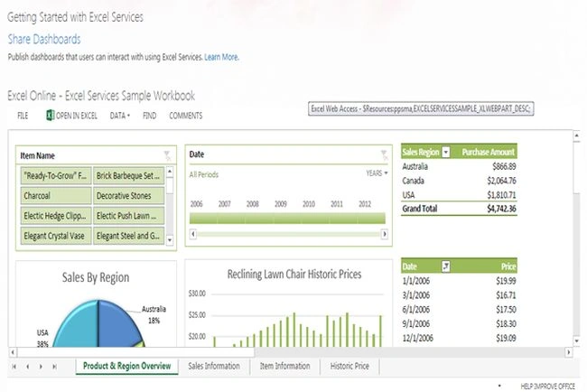Open COMMENTS in the toolbar
This screenshot has height=392, width=587.
click(x=186, y=116)
